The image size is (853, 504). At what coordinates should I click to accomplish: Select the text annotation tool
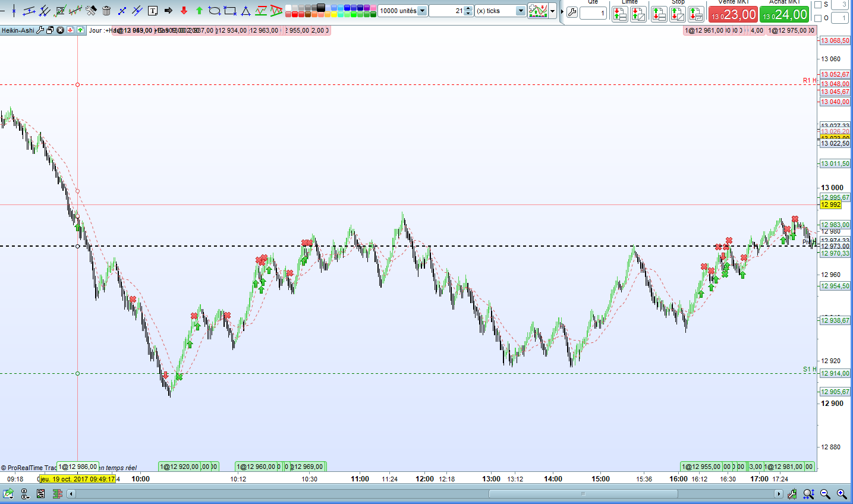[x=153, y=11]
